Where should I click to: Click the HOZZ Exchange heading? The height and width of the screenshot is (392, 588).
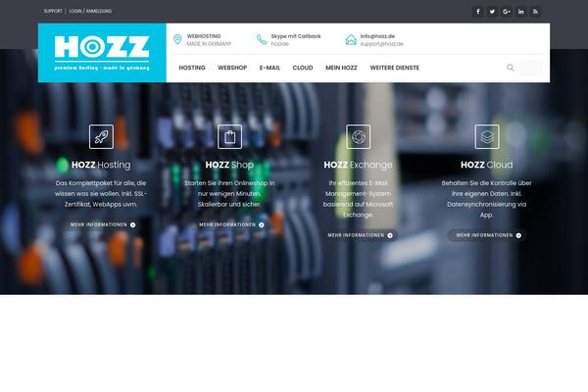click(x=358, y=165)
